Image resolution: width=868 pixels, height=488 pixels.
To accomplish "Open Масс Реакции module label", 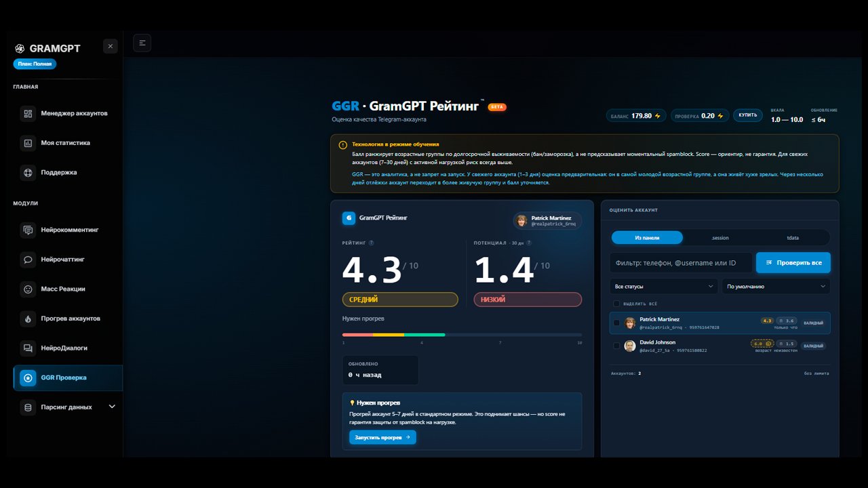I will (63, 289).
